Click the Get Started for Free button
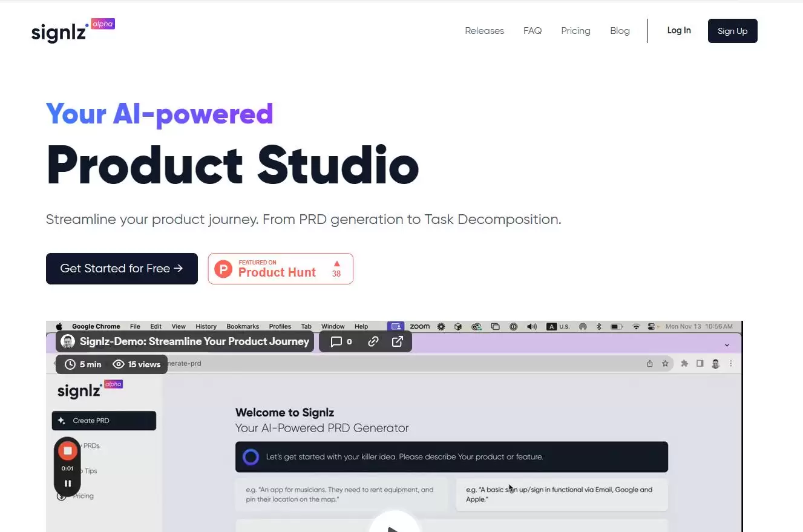This screenshot has height=532, width=803. 122,268
